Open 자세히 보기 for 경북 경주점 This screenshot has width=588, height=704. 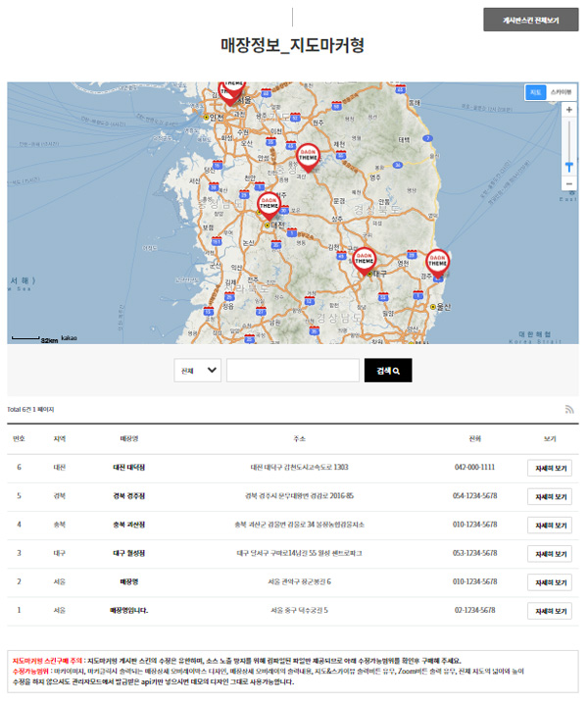tap(549, 497)
